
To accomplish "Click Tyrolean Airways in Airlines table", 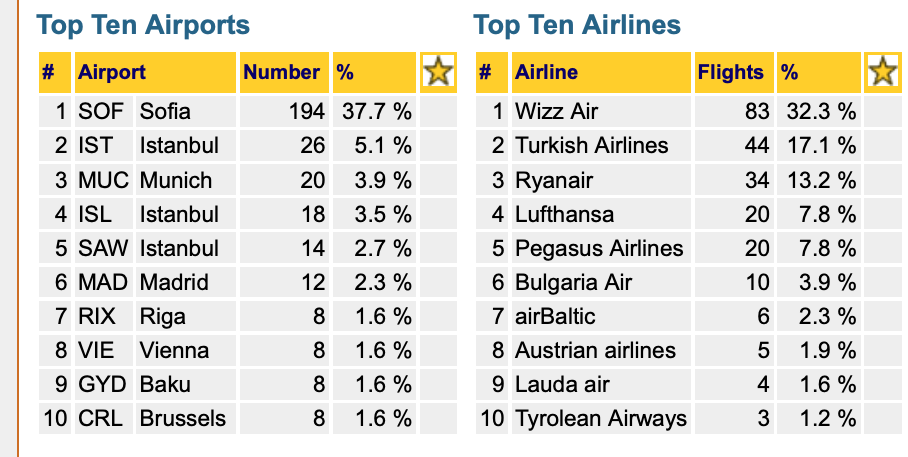I will (601, 419).
